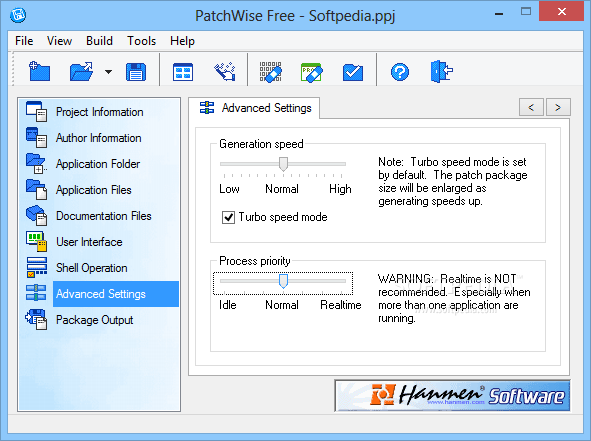591x441 pixels.
Task: Click the Shell Operation sidebar icon
Action: click(36, 267)
